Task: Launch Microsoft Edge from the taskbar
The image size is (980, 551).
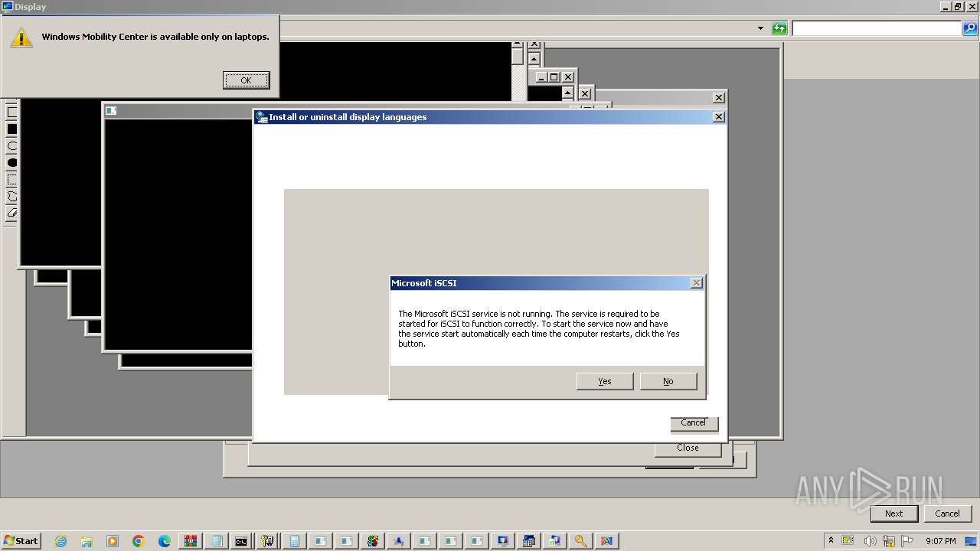Action: coord(165,541)
